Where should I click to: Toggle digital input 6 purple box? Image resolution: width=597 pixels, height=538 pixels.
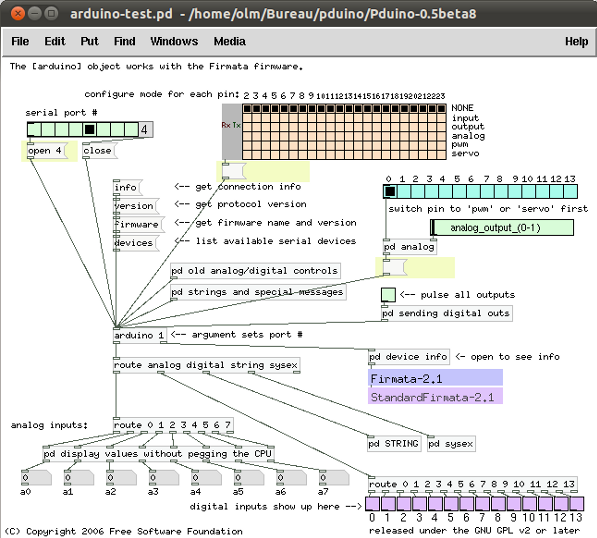click(467, 504)
